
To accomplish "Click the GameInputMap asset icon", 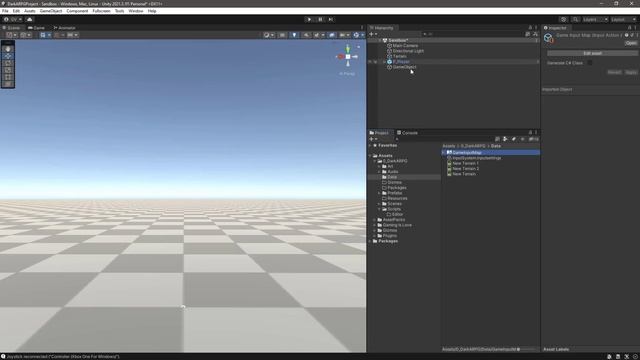I will pos(449,152).
